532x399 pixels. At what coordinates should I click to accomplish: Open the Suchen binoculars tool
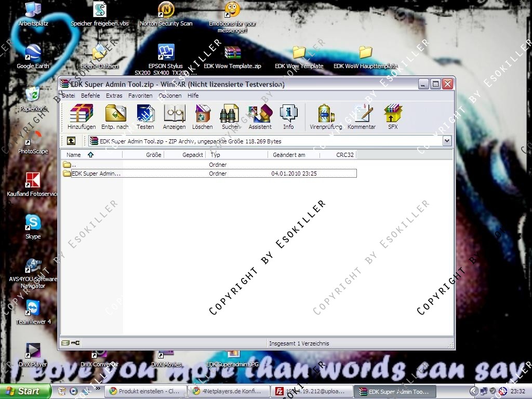(230, 117)
